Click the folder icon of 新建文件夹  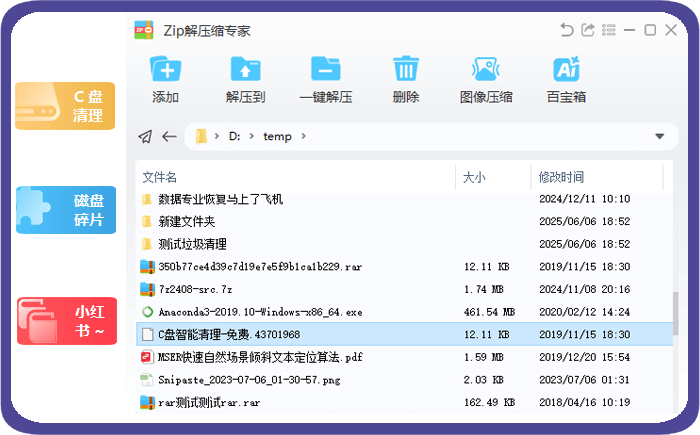coord(147,221)
